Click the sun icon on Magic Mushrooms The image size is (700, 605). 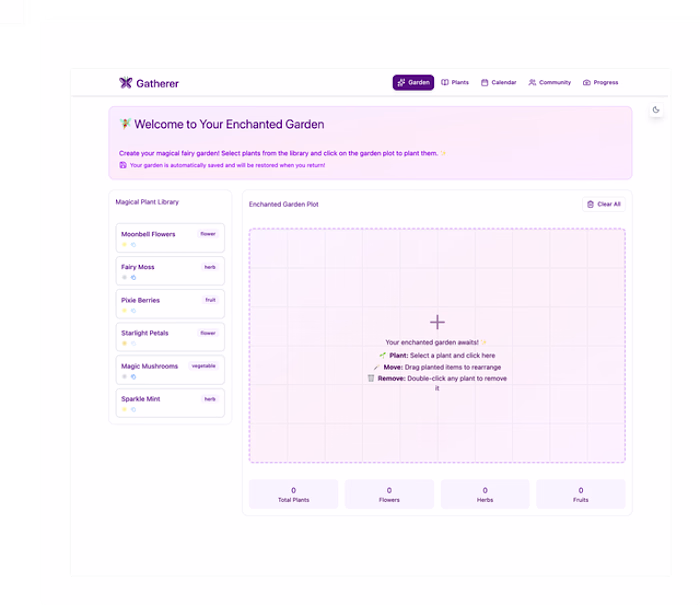coord(125,377)
